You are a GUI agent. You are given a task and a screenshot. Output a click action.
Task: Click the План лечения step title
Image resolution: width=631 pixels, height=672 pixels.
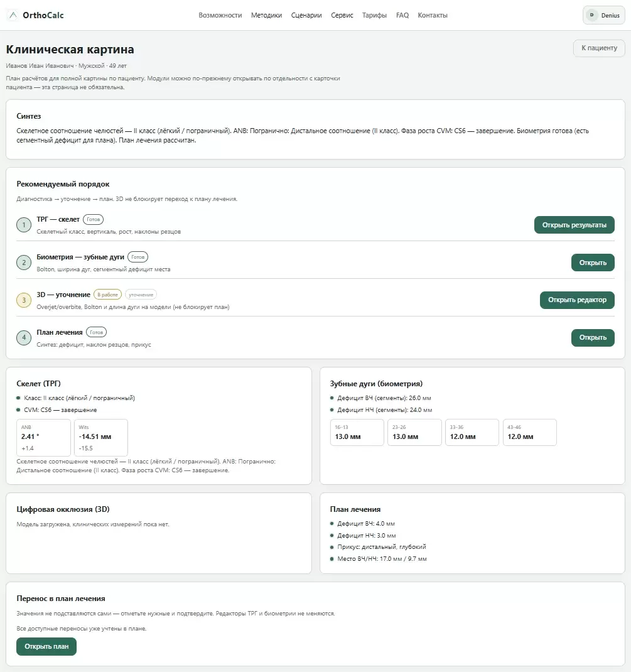click(60, 332)
